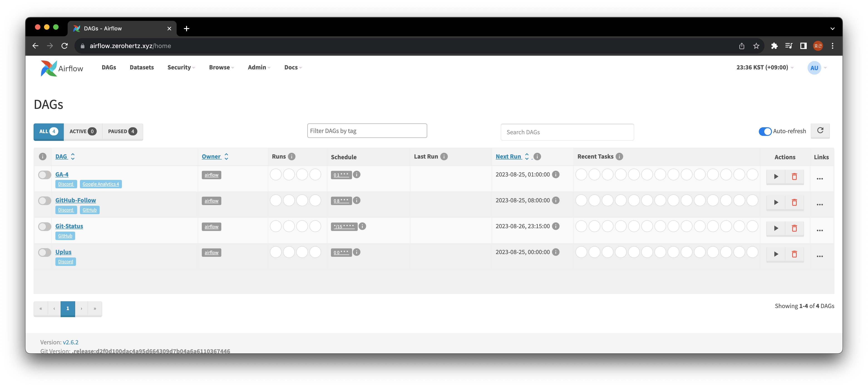Expand the Admin menu

(x=259, y=67)
